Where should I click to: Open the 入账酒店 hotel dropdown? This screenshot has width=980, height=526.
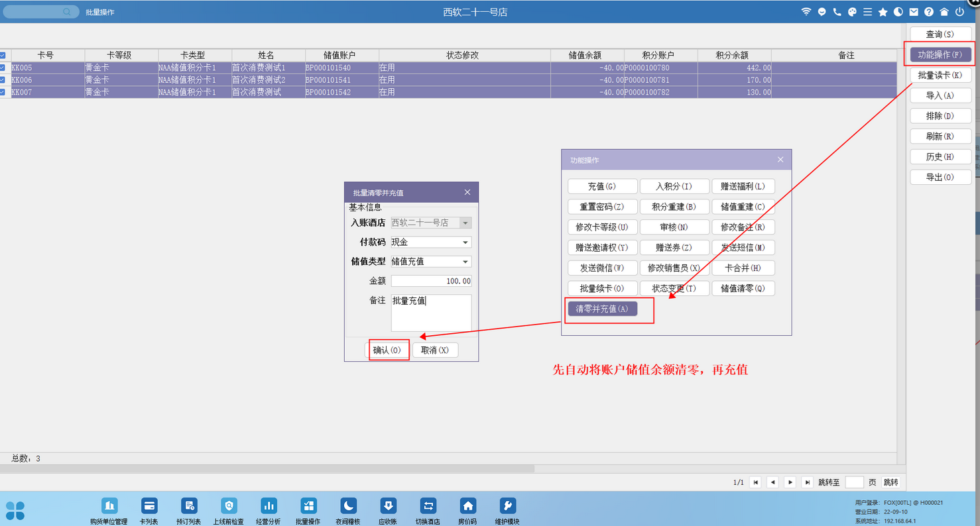coord(465,223)
